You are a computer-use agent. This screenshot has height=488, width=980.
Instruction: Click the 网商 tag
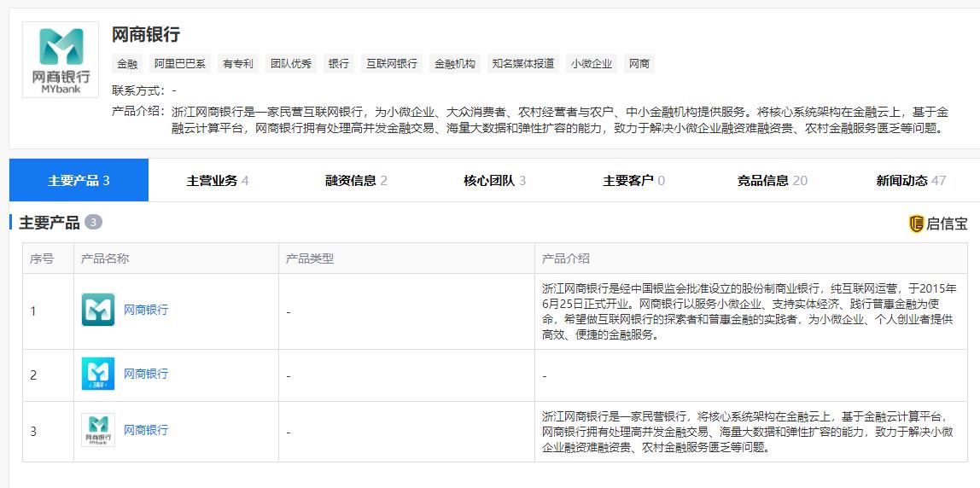[x=639, y=64]
